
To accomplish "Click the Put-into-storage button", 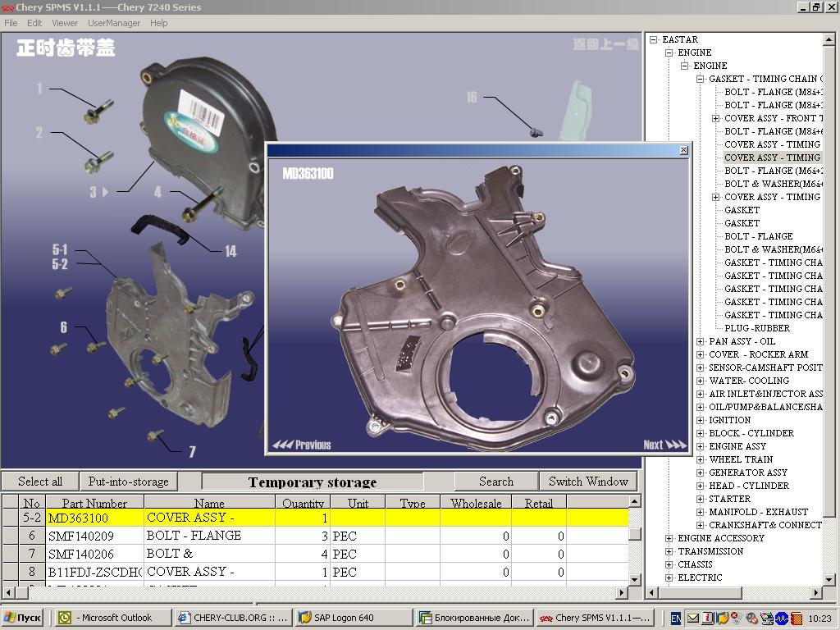I will point(129,481).
